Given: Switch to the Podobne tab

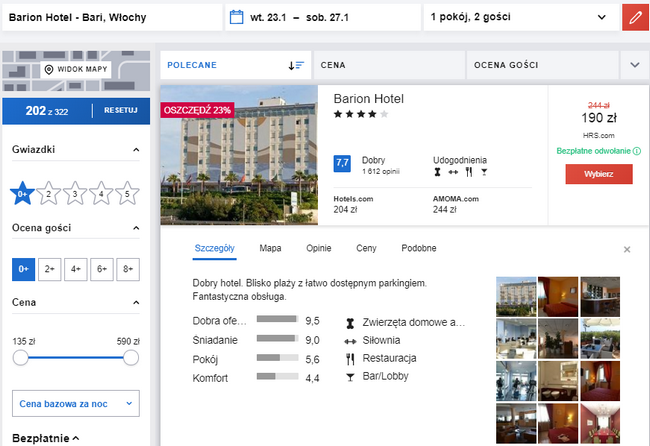Looking at the screenshot, I should pos(419,248).
